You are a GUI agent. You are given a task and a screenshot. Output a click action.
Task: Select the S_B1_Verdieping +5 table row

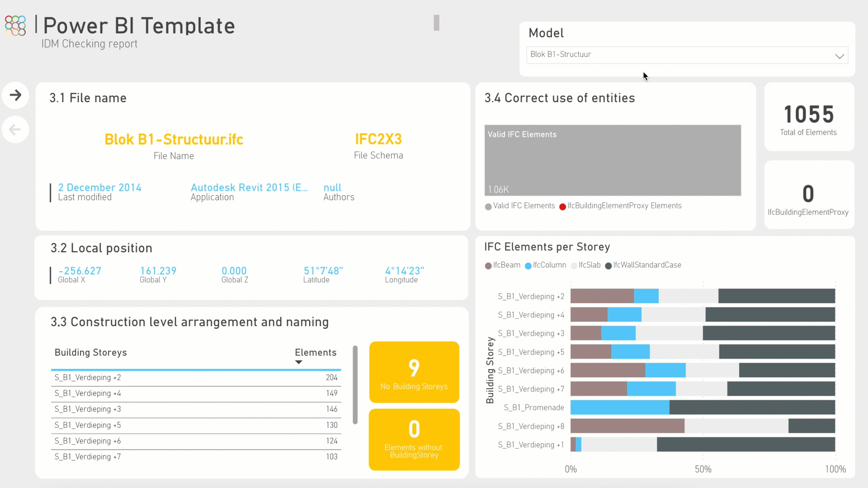pyautogui.click(x=196, y=425)
